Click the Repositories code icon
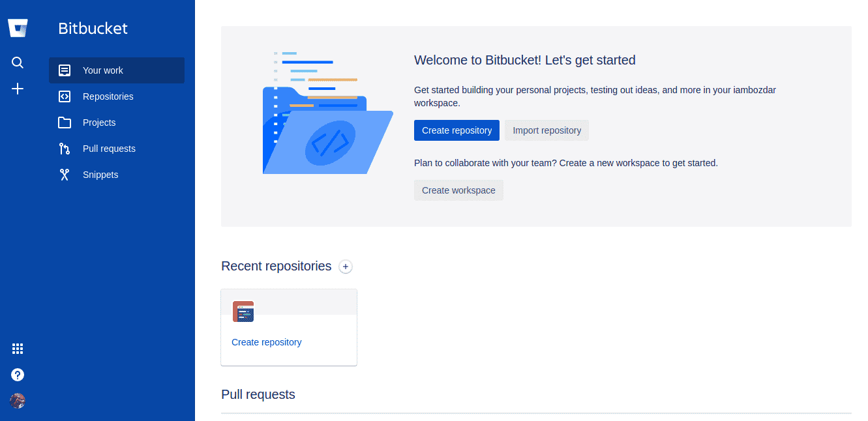Image resolution: width=868 pixels, height=421 pixels. (65, 96)
